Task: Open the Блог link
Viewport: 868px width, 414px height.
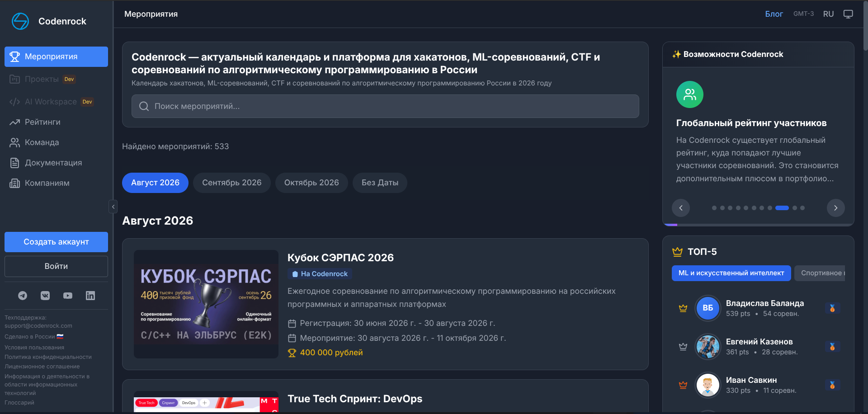Action: pyautogui.click(x=774, y=14)
